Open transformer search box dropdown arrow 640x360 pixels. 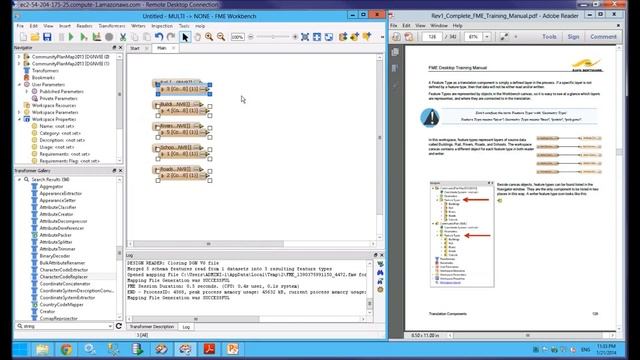[x=110, y=326]
